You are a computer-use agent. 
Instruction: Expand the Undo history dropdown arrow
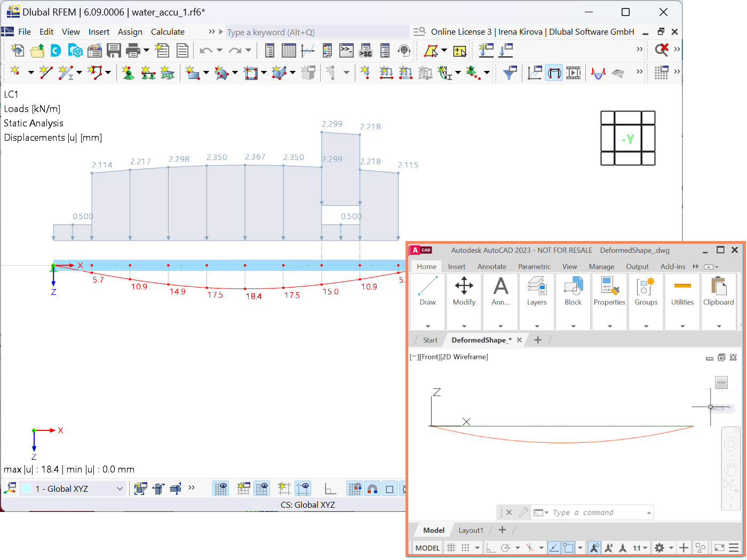tap(219, 50)
